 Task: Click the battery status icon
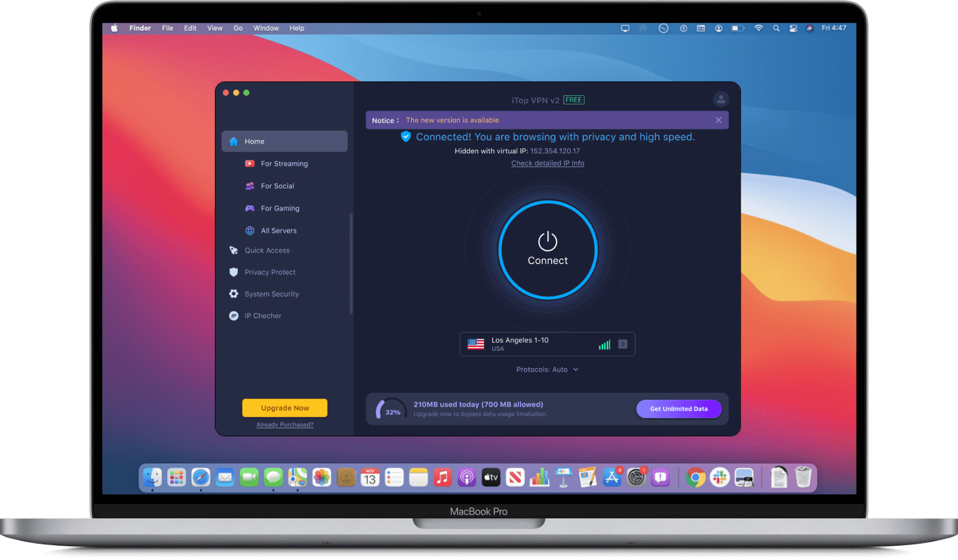click(x=738, y=28)
